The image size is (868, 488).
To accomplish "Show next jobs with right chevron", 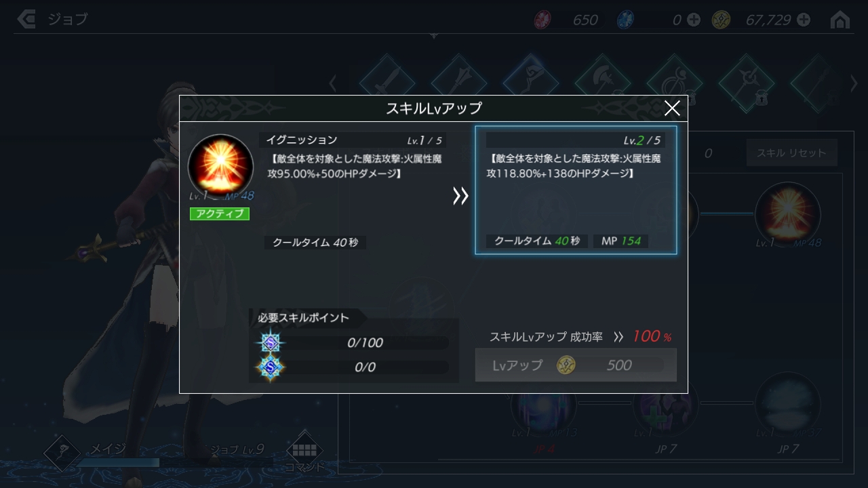I will 854,83.
